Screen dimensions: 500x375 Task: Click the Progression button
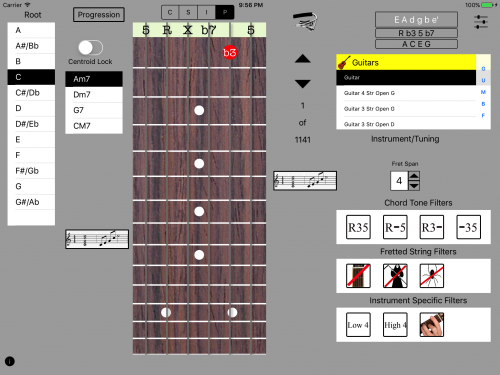[99, 15]
